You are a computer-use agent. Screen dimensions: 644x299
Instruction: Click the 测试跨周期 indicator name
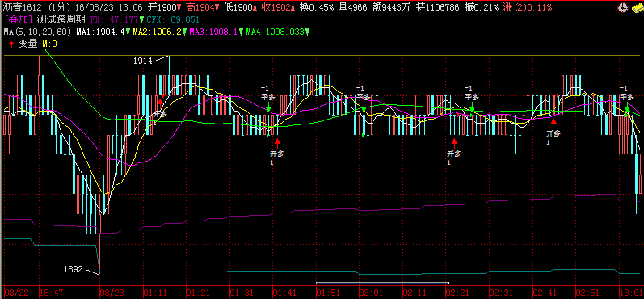click(61, 19)
